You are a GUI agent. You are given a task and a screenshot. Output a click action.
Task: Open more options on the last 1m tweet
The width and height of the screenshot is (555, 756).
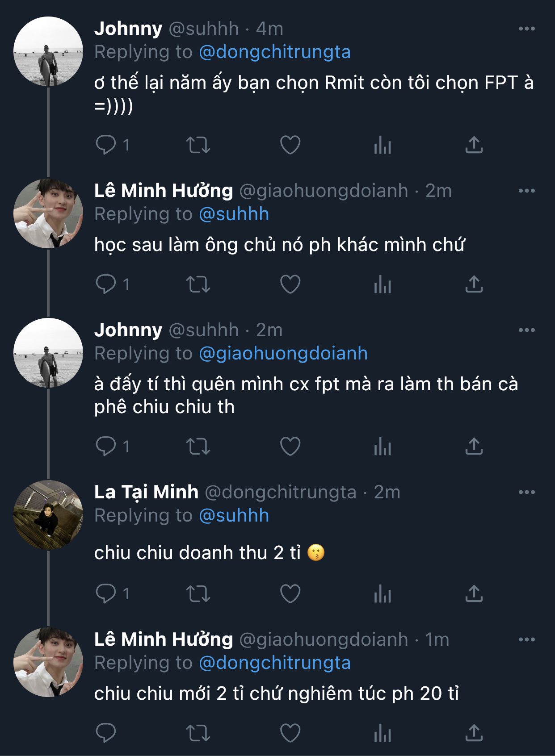(x=526, y=639)
